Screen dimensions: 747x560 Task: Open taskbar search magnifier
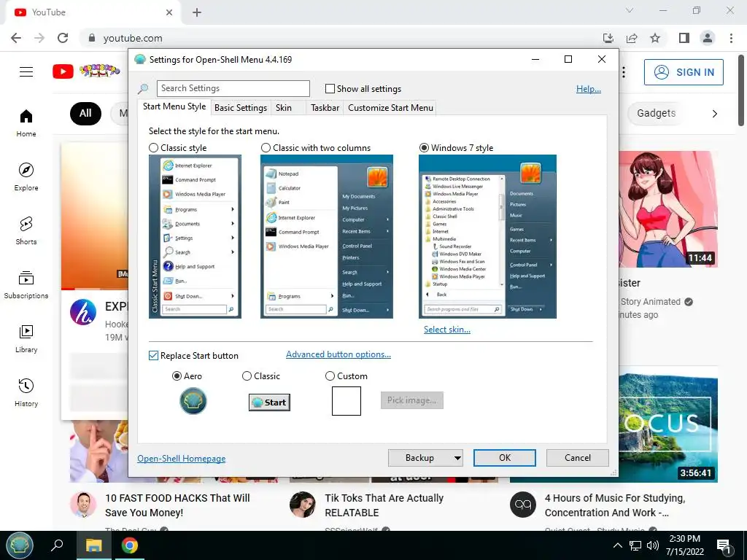pos(57,545)
